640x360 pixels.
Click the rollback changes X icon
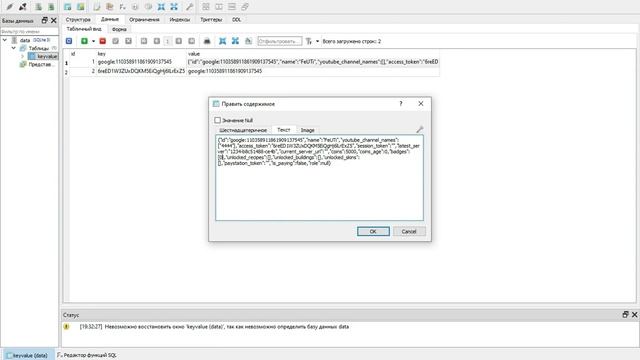coord(129,41)
